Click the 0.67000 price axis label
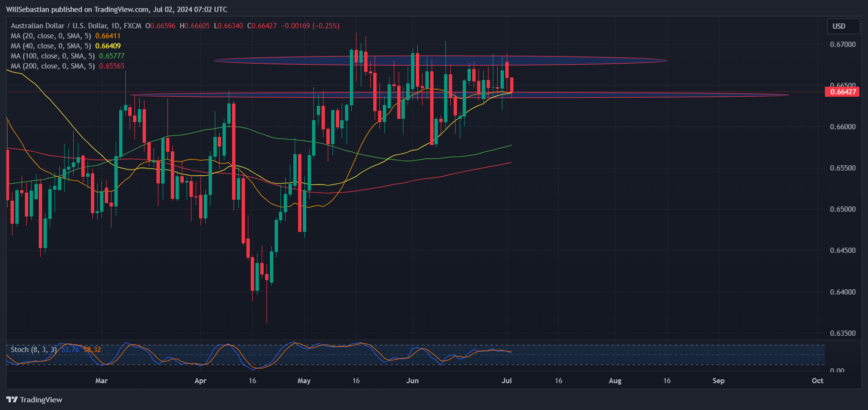Viewport: 868px width, 410px height. click(x=843, y=45)
